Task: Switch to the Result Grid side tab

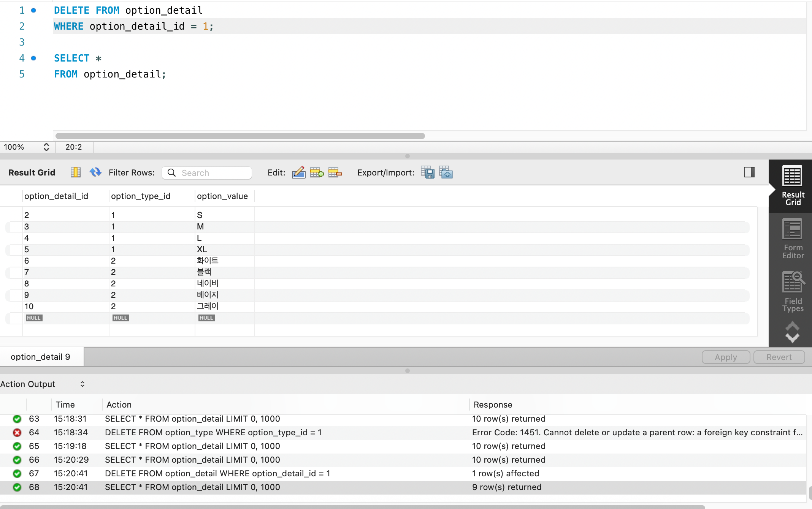Action: click(x=793, y=186)
